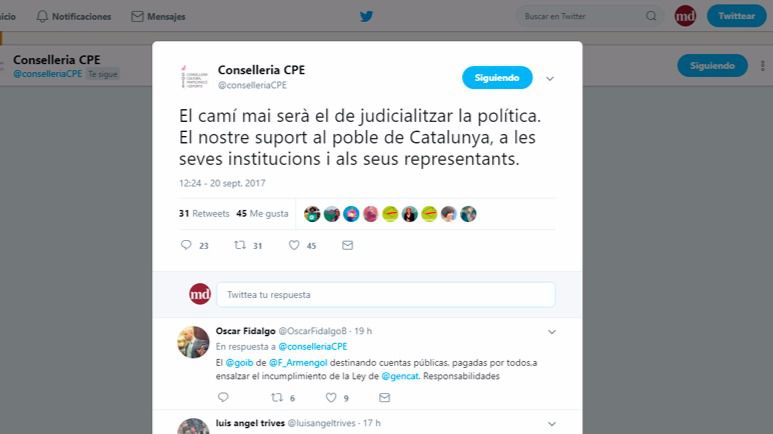Open Mensajes tab
Viewport: 773px width, 434px height.
(x=158, y=16)
